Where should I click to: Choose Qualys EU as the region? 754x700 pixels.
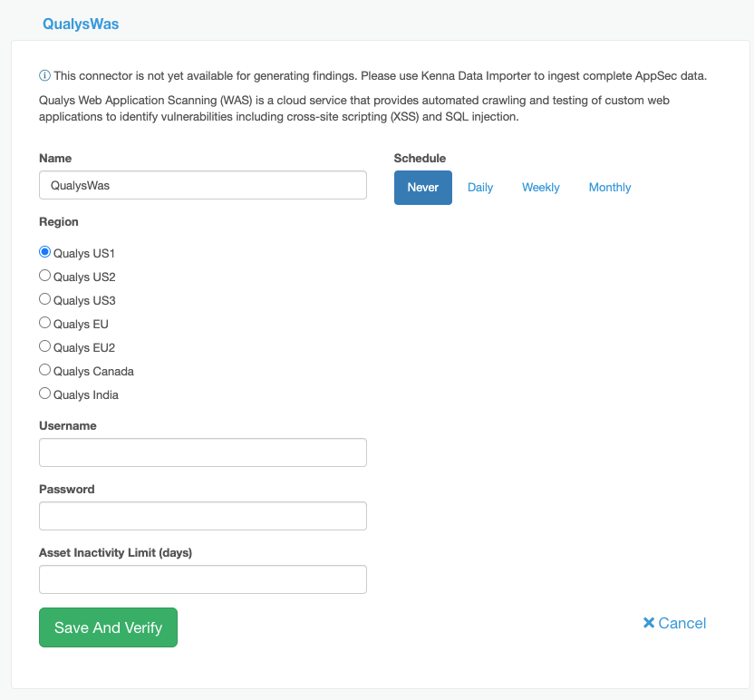coord(44,322)
